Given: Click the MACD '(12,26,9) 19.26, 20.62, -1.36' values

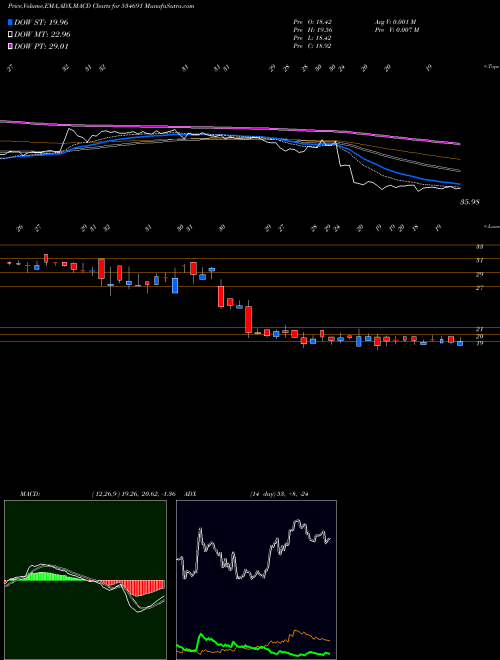Looking at the screenshot, I should pos(133,494).
